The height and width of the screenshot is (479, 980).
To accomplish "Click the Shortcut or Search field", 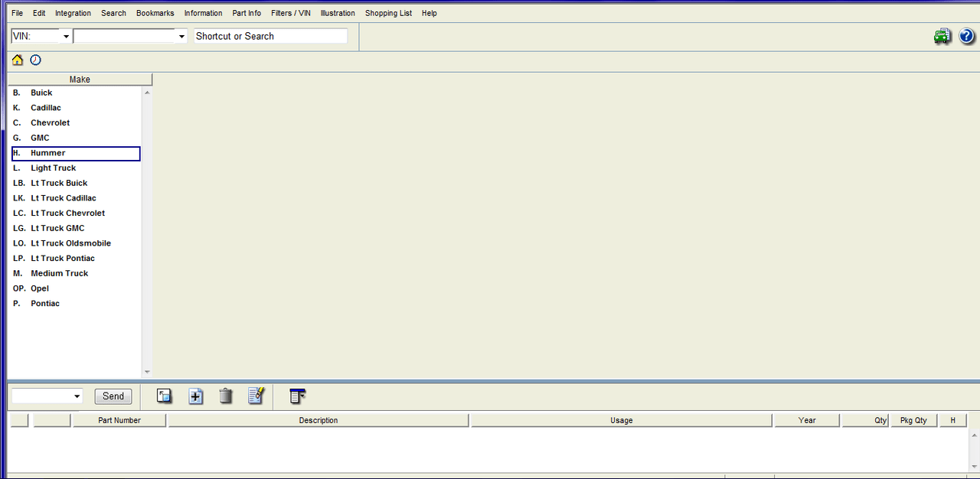I will pos(270,36).
